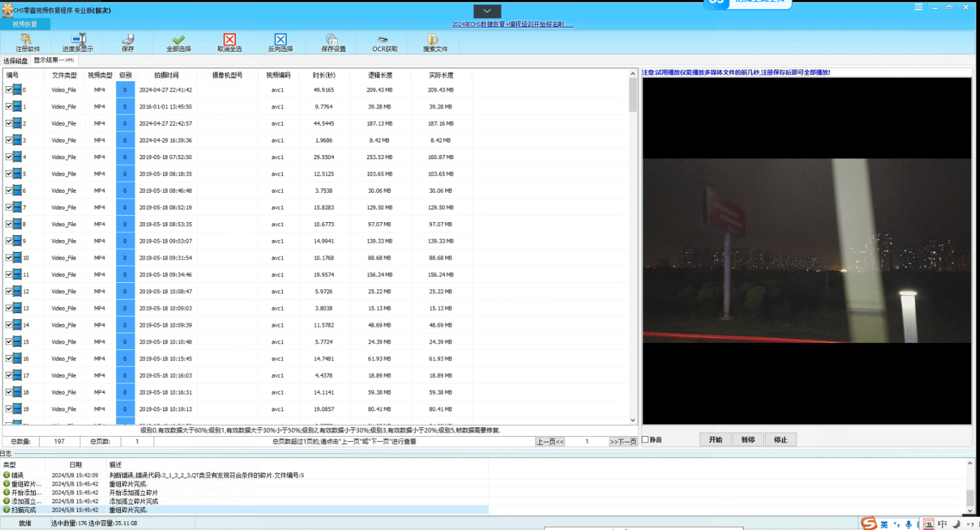
Task: Sort by the 视频编码 column header
Action: [x=278, y=75]
